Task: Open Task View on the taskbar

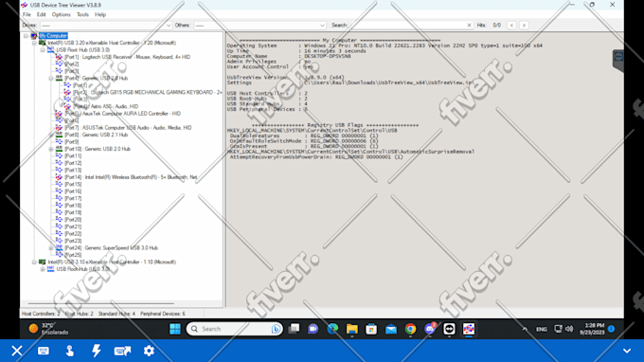Action: [294, 329]
